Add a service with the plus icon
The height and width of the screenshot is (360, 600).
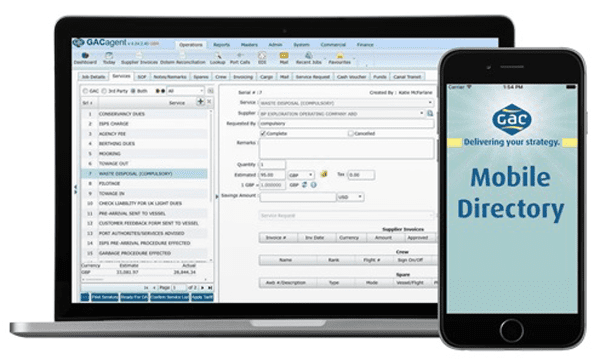(200, 102)
